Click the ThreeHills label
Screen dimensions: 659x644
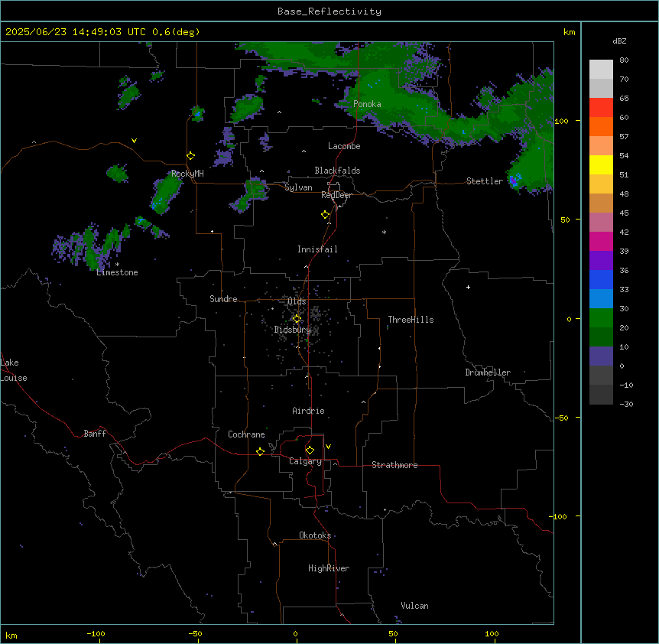411,320
